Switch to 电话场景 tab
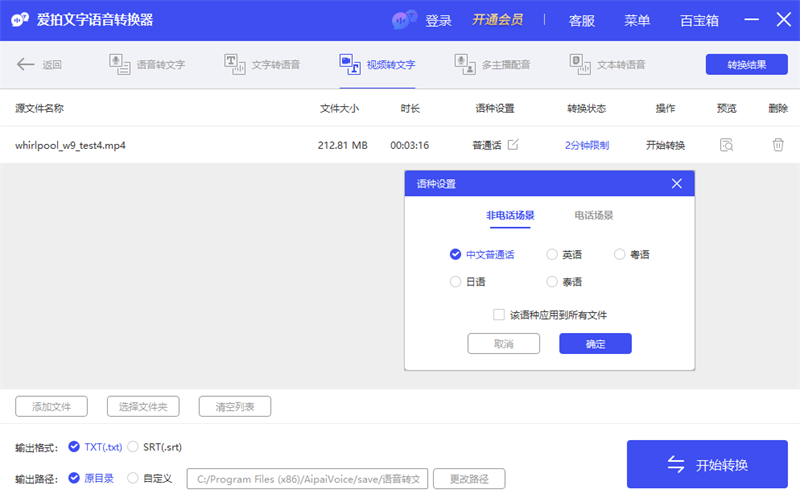The height and width of the screenshot is (502, 800). click(594, 215)
